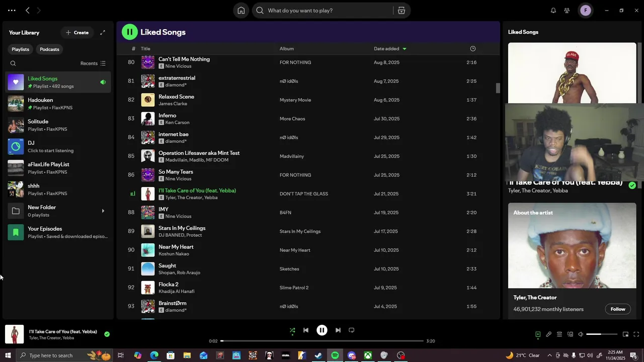
Task: Show hidden system tray icons
Action: tap(549, 355)
